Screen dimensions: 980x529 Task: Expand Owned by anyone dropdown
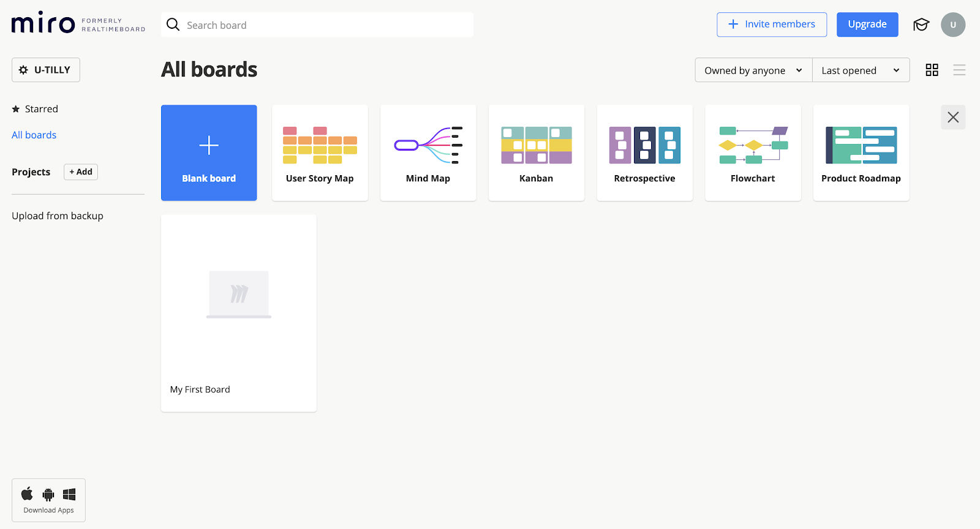click(753, 70)
